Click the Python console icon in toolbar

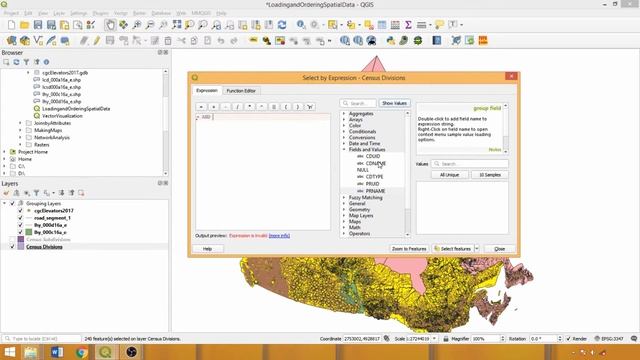coord(391,40)
